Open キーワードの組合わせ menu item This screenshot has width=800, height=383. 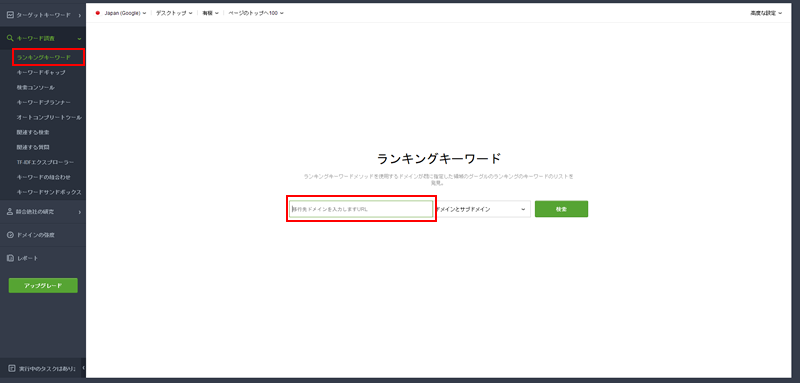(x=43, y=177)
